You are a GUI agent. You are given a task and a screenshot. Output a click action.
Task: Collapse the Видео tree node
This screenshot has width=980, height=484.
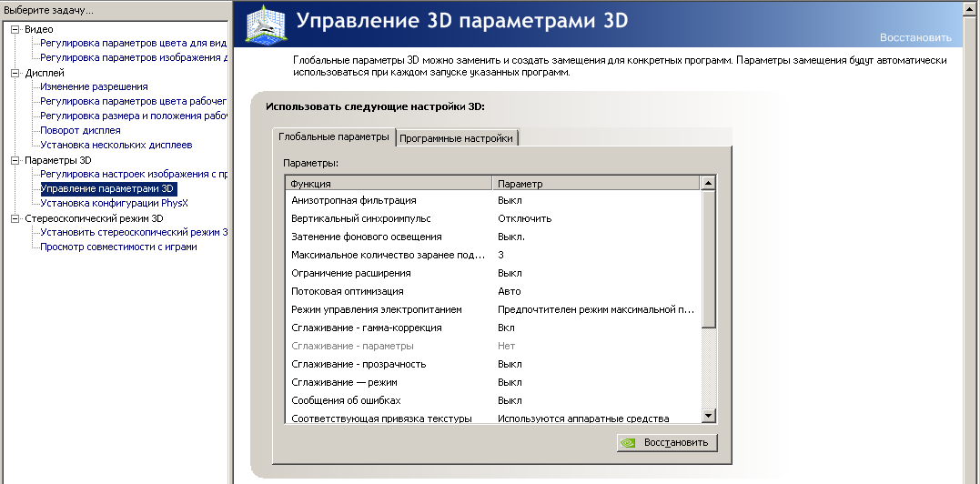click(x=15, y=29)
